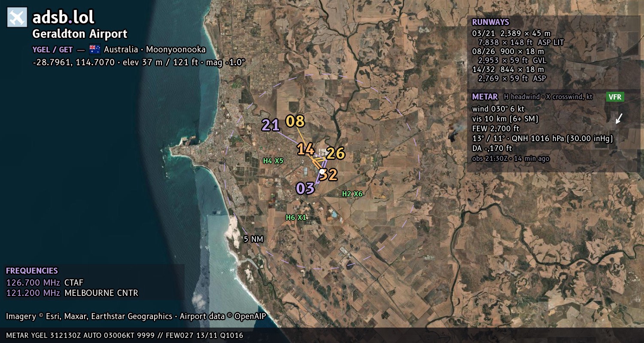
Task: Select runway 32 marker label
Action: point(329,175)
